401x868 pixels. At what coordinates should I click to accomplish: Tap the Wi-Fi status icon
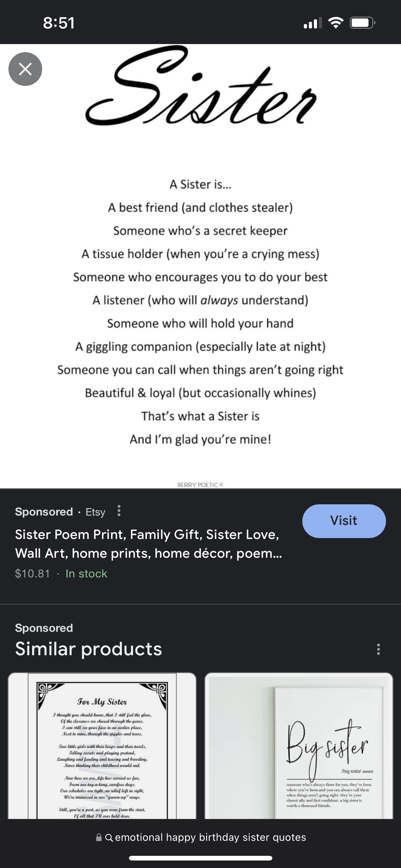[336, 23]
